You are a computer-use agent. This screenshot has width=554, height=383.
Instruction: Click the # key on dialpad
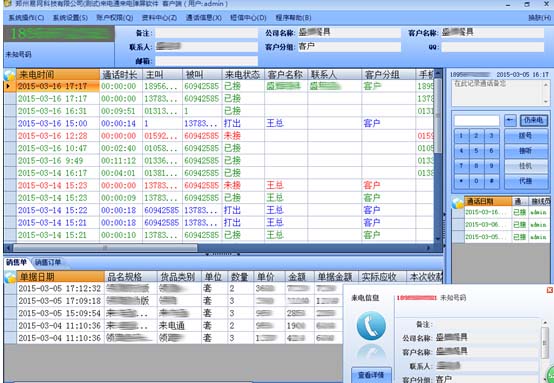491,181
